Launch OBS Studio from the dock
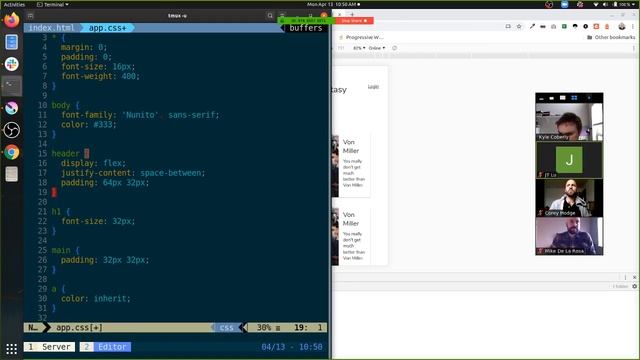 tap(11, 130)
